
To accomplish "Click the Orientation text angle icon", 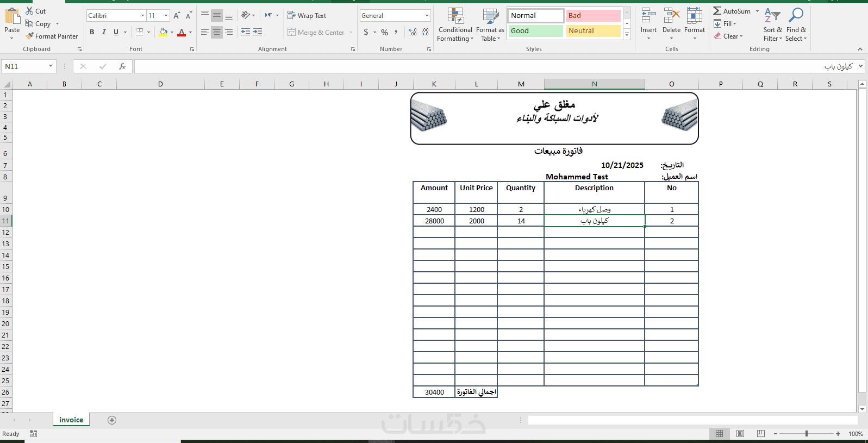I will 246,15.
